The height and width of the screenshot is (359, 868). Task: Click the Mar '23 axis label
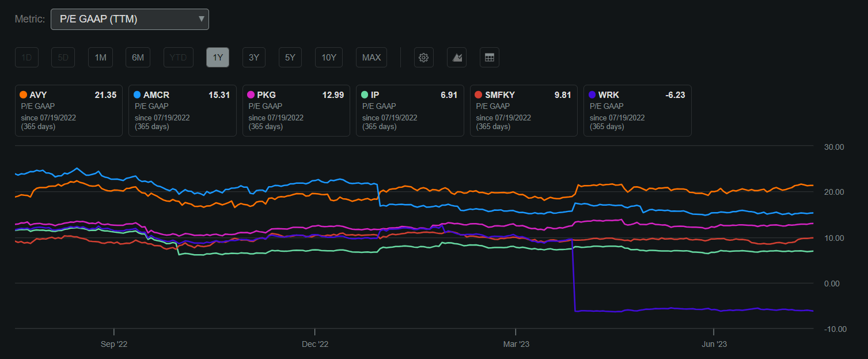(x=516, y=345)
